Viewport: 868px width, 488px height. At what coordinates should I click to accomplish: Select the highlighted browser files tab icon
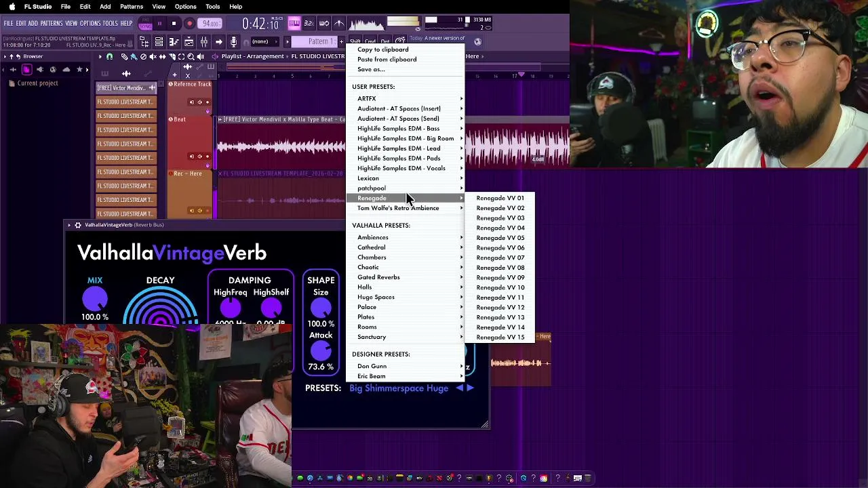[x=26, y=69]
